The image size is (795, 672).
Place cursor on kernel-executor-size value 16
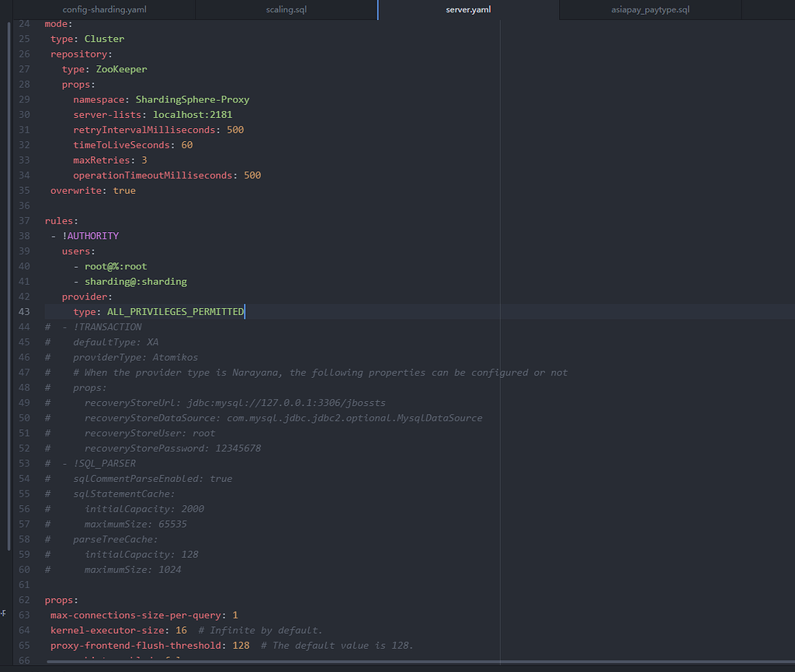pyautogui.click(x=181, y=630)
